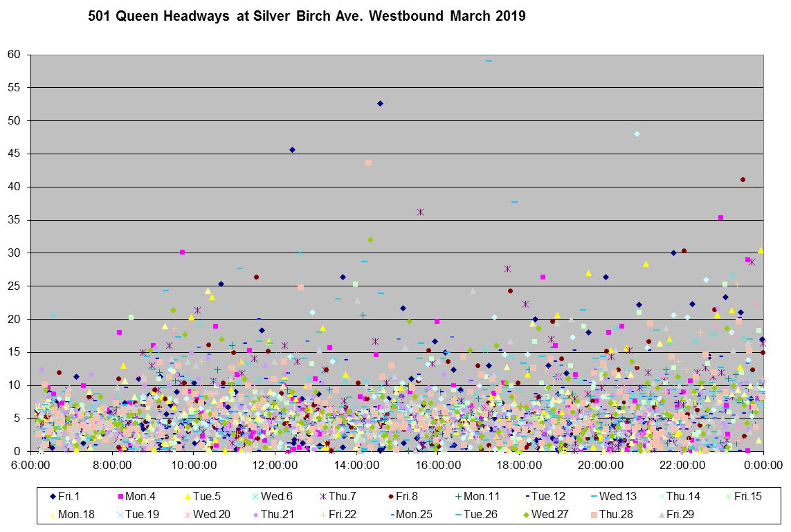This screenshot has height=532, width=791.
Task: Select the navy diamond point near 52 minutes
Action: [x=380, y=103]
